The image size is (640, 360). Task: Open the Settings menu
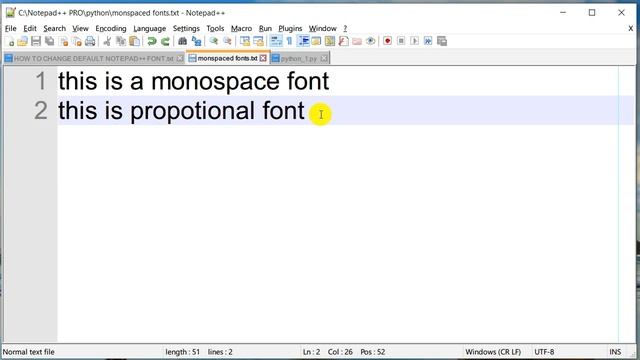(186, 29)
